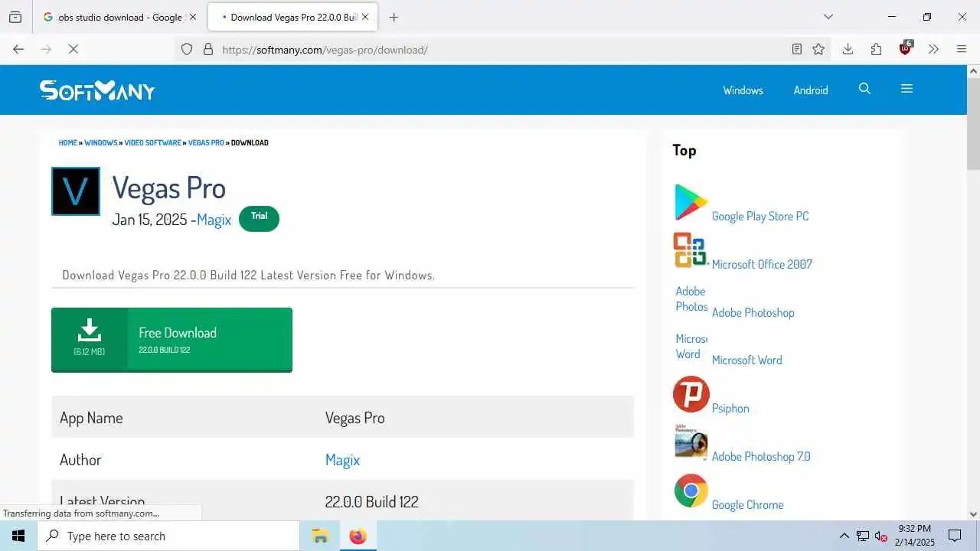The width and height of the screenshot is (980, 551).
Task: Open the extensions puzzle icon
Action: click(x=877, y=49)
